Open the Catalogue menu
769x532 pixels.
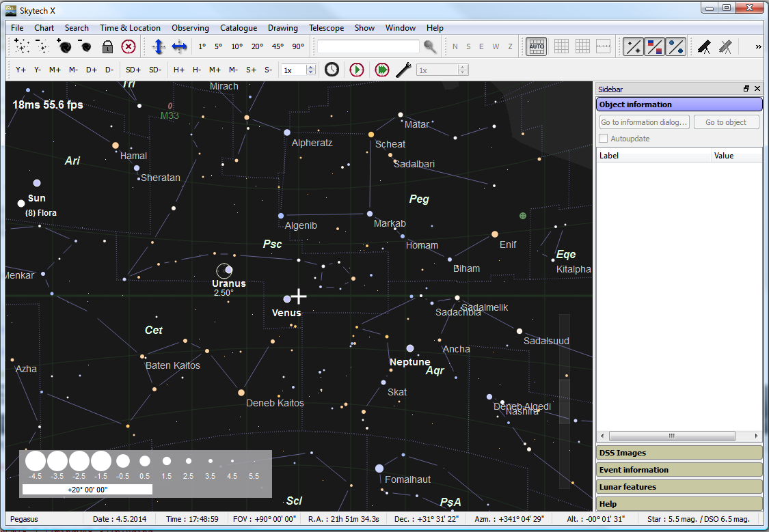pyautogui.click(x=239, y=28)
